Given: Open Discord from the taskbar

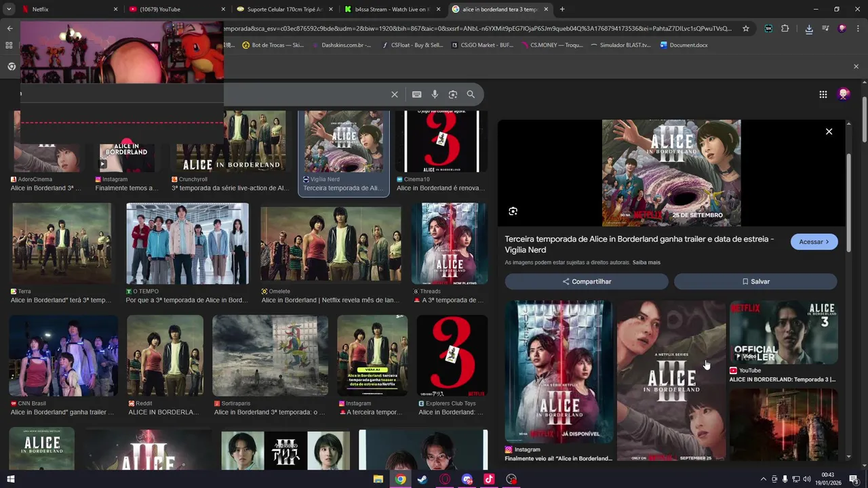Looking at the screenshot, I should [x=467, y=479].
